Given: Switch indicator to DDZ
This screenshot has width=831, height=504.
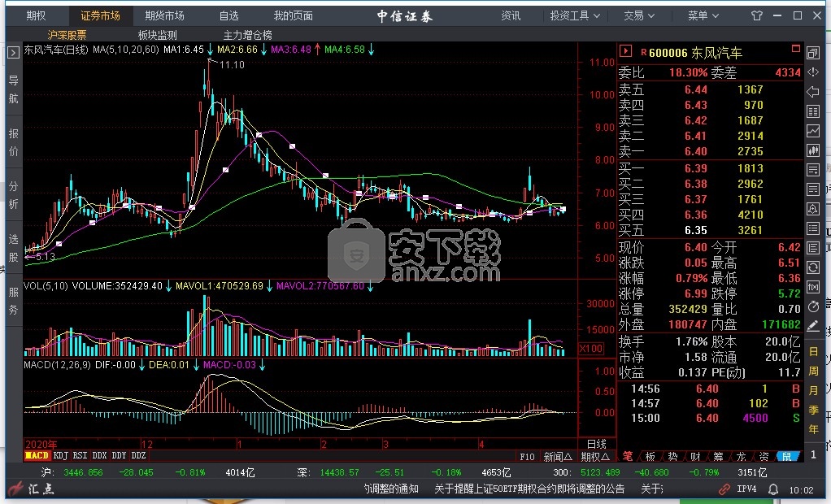Looking at the screenshot, I should 138,455.
